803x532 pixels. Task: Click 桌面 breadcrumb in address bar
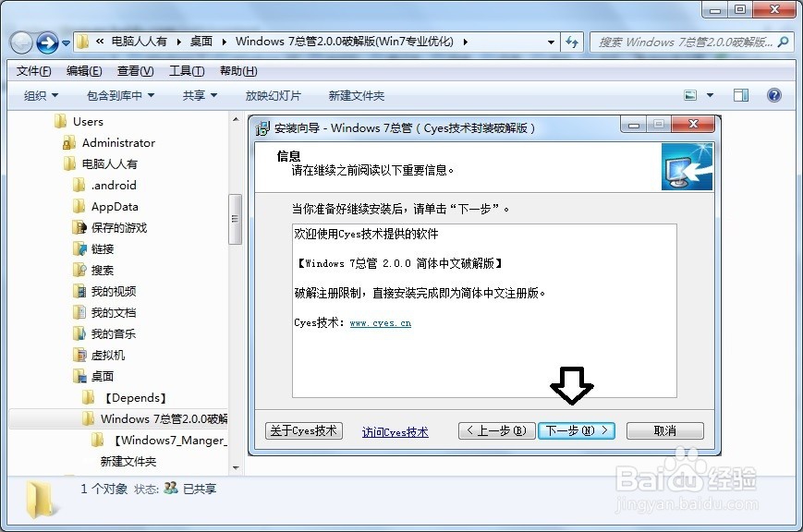[x=201, y=42]
